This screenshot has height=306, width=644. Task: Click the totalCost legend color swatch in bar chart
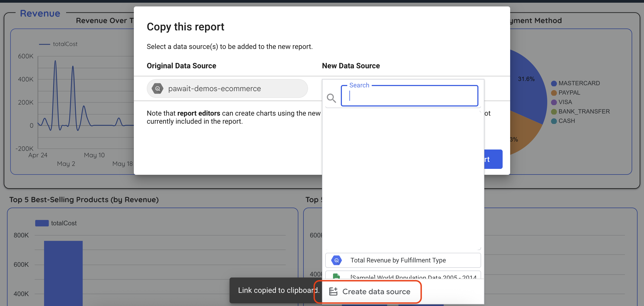(x=42, y=223)
